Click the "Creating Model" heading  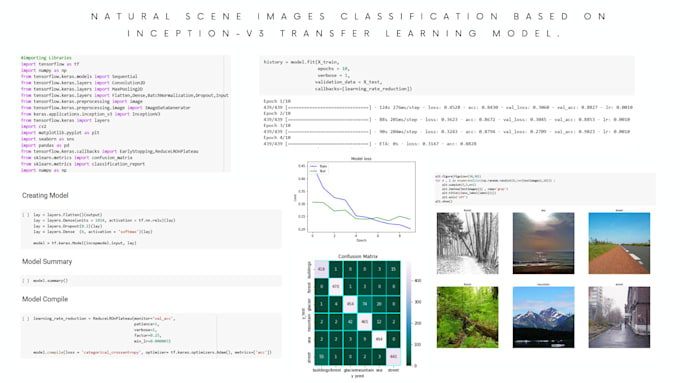pyautogui.click(x=45, y=196)
